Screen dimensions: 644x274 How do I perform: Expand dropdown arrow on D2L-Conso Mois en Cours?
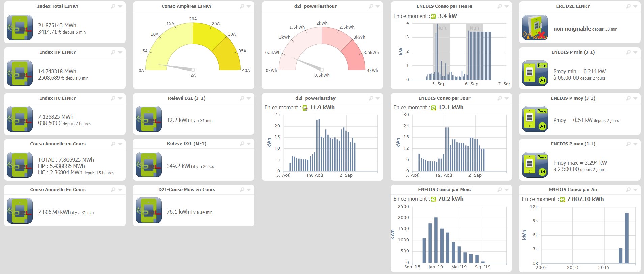pyautogui.click(x=249, y=190)
